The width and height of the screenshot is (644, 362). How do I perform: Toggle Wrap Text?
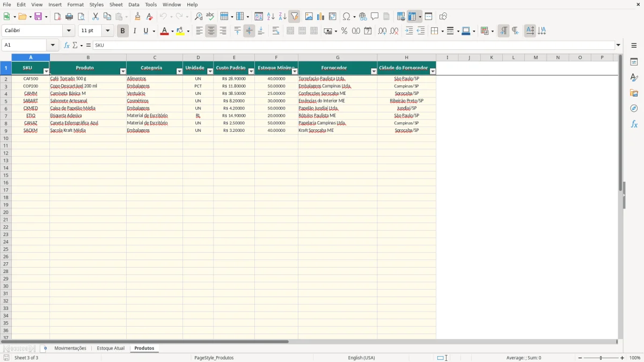pyautogui.click(x=275, y=31)
